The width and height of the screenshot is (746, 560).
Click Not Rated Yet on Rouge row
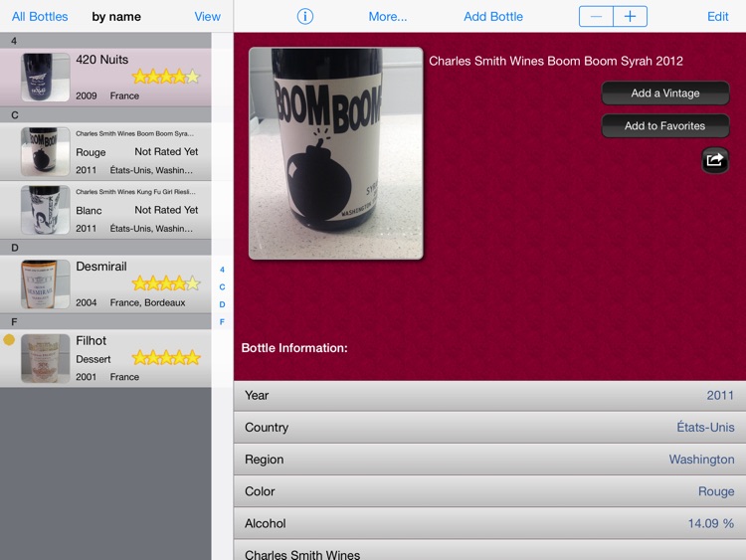click(166, 151)
